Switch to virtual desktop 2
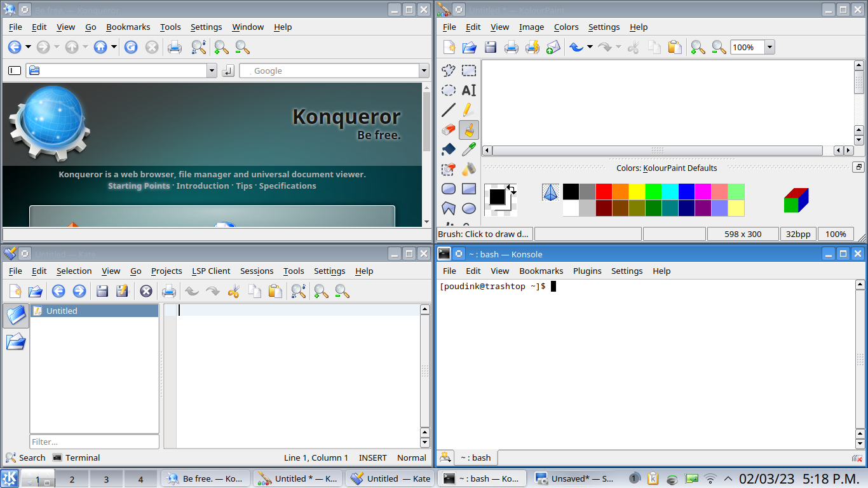The height and width of the screenshot is (488, 868). 72,479
